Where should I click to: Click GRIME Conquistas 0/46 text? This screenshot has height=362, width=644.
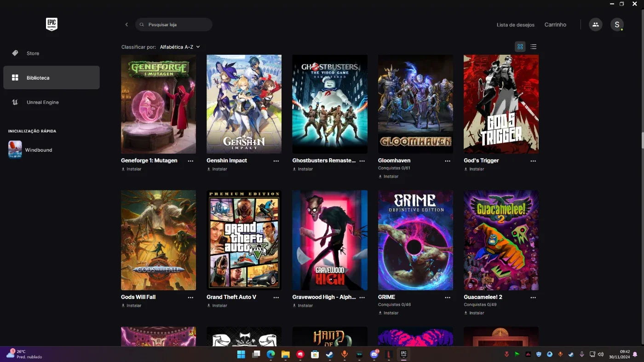click(395, 305)
